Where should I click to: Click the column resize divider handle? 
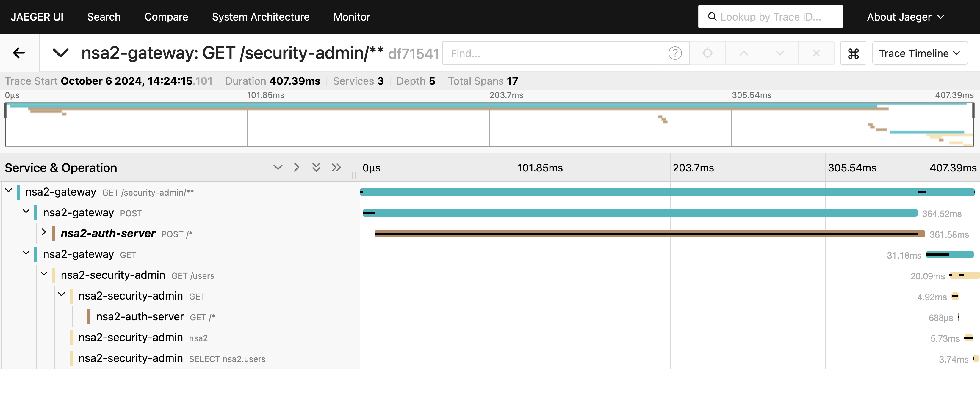click(x=354, y=175)
